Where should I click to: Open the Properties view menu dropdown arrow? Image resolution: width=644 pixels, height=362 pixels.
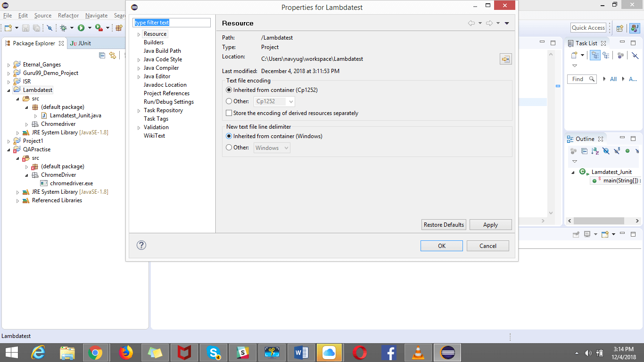pyautogui.click(x=507, y=23)
